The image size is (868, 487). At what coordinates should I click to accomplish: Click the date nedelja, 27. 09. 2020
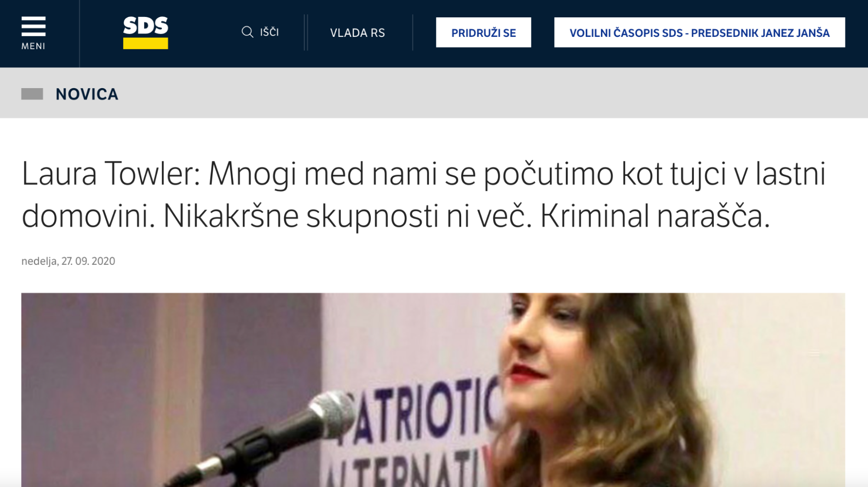[68, 261]
